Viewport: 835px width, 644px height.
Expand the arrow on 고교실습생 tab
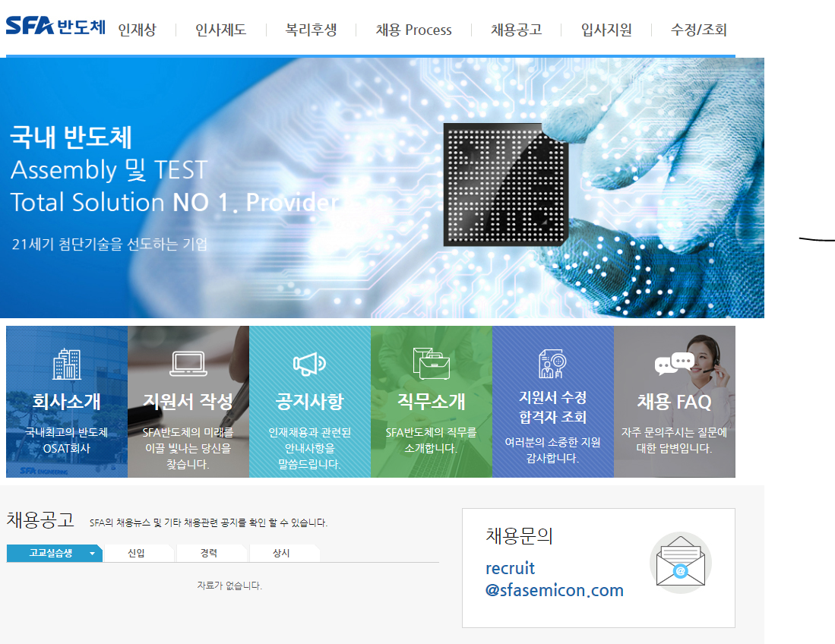[92, 554]
